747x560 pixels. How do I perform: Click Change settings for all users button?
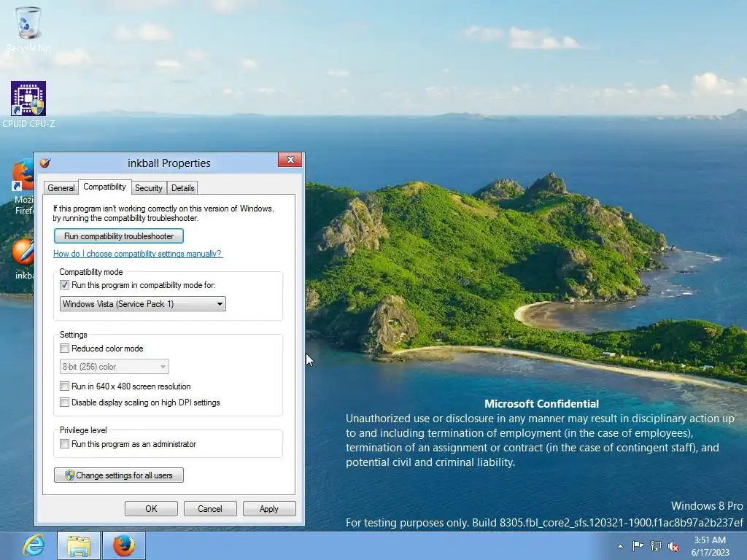click(x=119, y=475)
